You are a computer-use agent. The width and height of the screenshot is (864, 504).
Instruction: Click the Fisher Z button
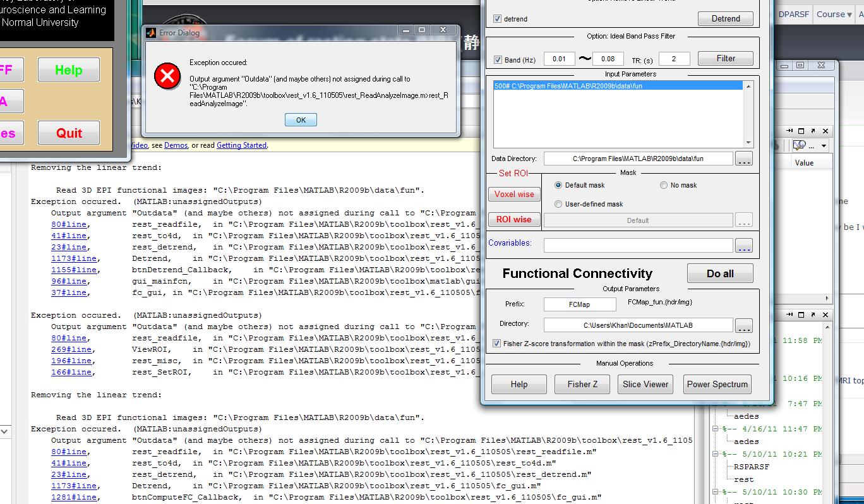pos(582,384)
